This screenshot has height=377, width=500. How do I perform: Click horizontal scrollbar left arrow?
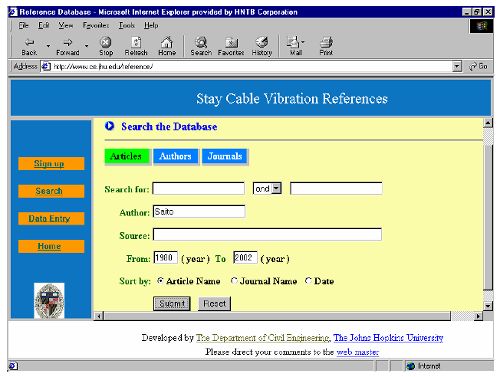point(99,315)
